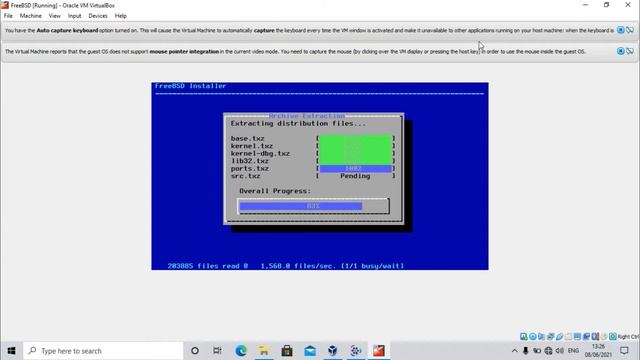Image resolution: width=640 pixels, height=360 pixels.
Task: Click the hard disk activity status icon
Action: point(524,337)
